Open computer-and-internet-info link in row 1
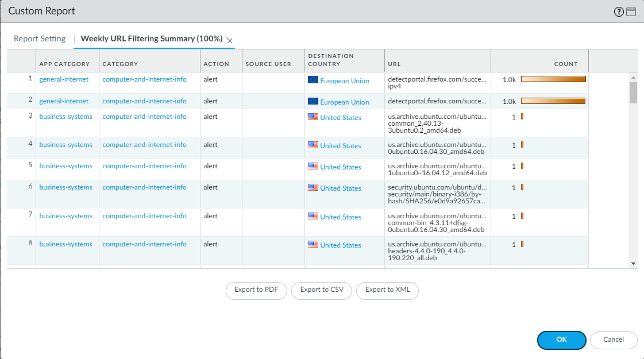The image size is (644, 359). [144, 79]
